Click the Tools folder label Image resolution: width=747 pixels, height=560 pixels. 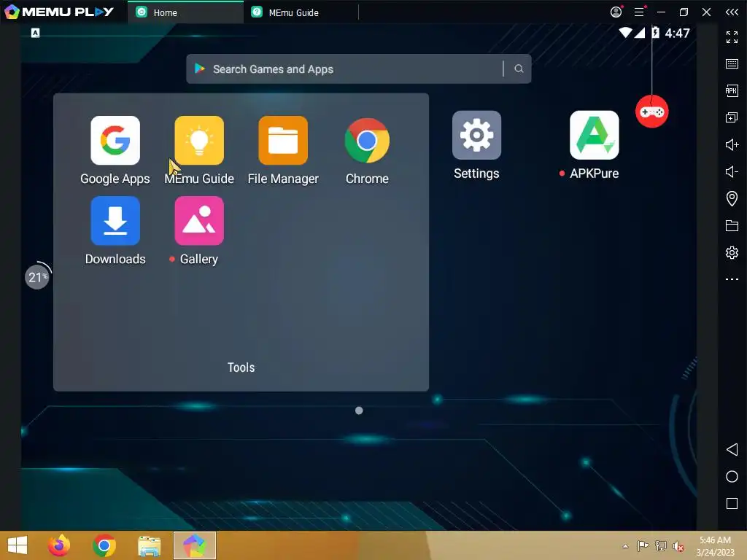tap(241, 367)
